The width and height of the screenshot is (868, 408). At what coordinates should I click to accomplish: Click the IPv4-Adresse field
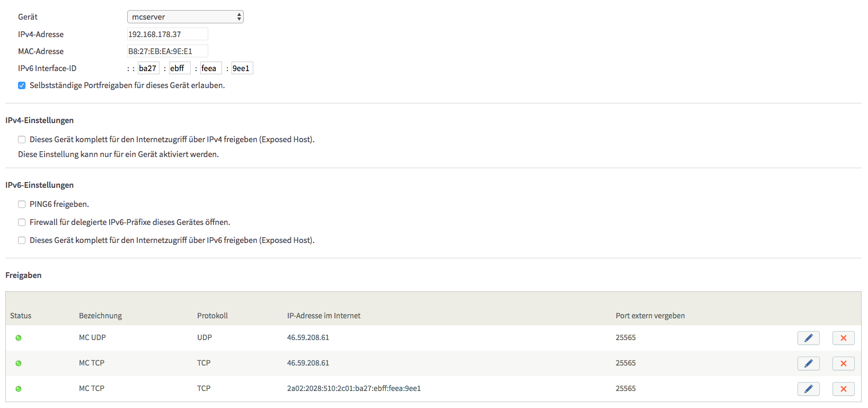point(167,34)
